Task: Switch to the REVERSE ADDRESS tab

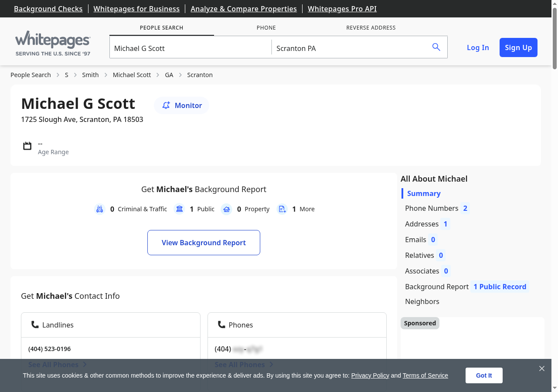Action: 371,27
